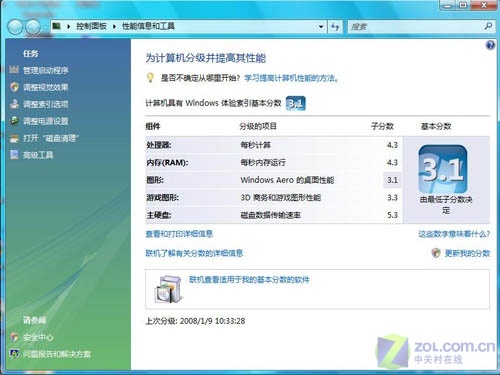The height and width of the screenshot is (375, 500).
Task: Click the 子分数 column header
Action: (382, 126)
